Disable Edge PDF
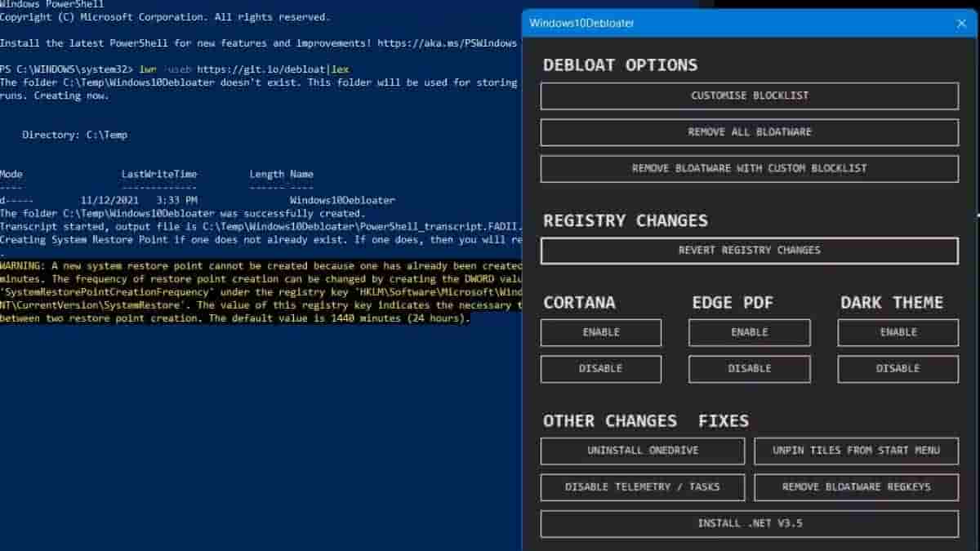This screenshot has width=980, height=551. 749,369
